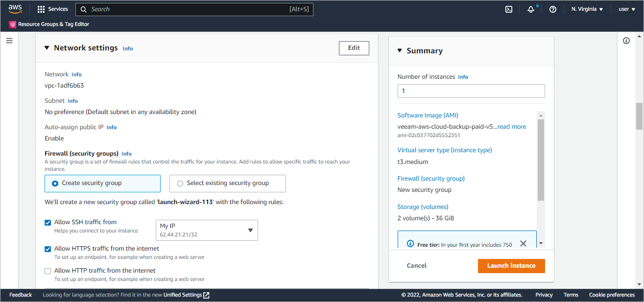
Task: Collapse the Summary panel
Action: coord(400,50)
